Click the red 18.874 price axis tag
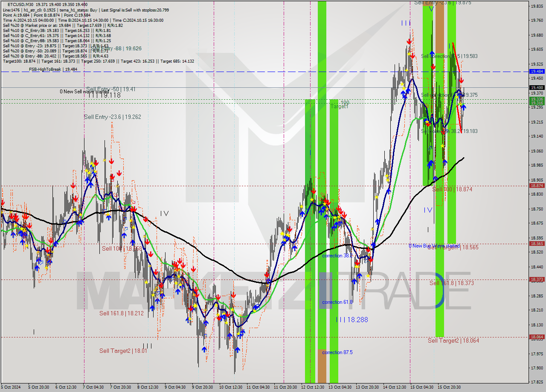The width and height of the screenshot is (546, 392). (x=537, y=185)
